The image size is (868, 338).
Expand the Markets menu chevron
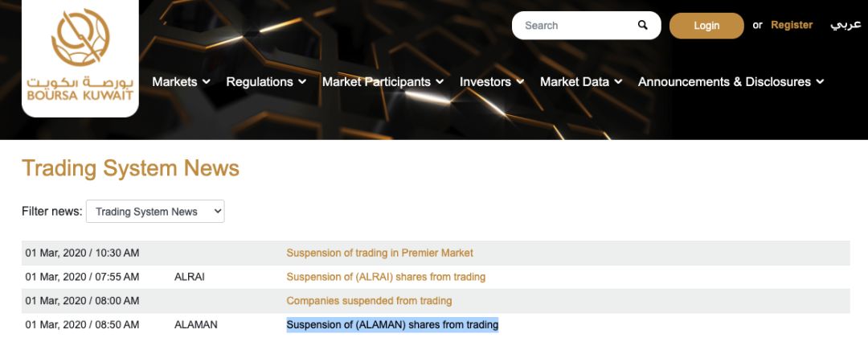click(x=207, y=82)
